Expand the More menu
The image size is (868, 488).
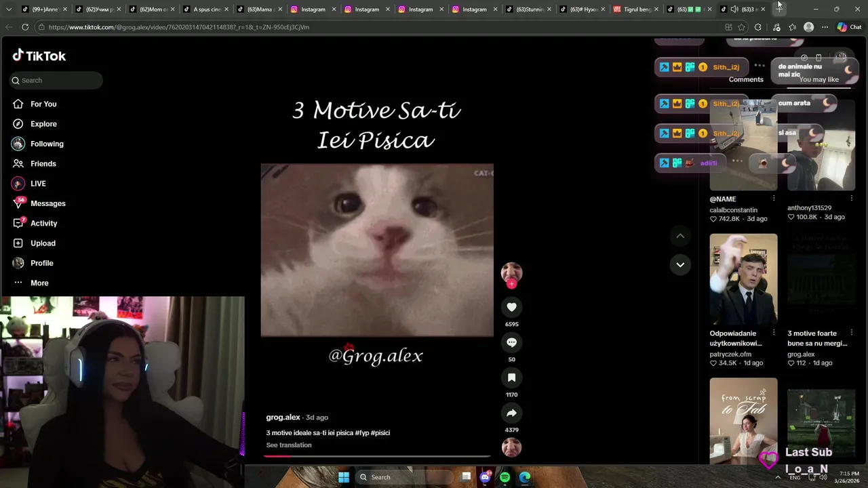tap(39, 283)
